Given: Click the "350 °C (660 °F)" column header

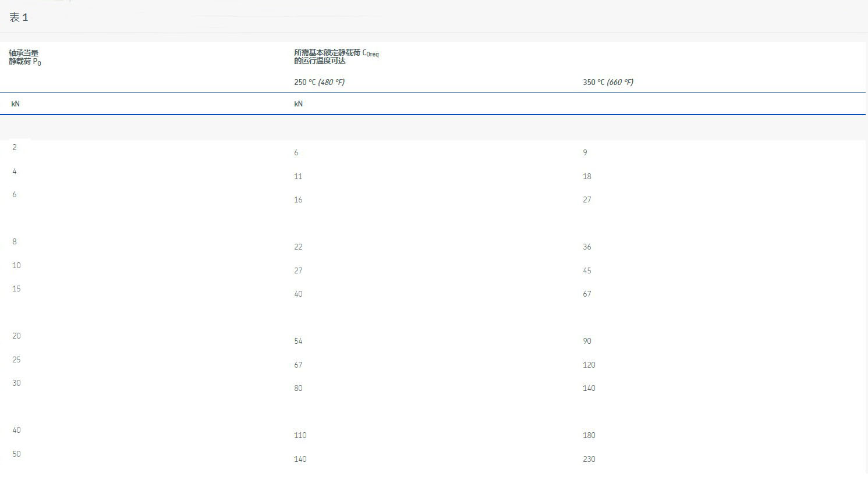Looking at the screenshot, I should coord(608,82).
